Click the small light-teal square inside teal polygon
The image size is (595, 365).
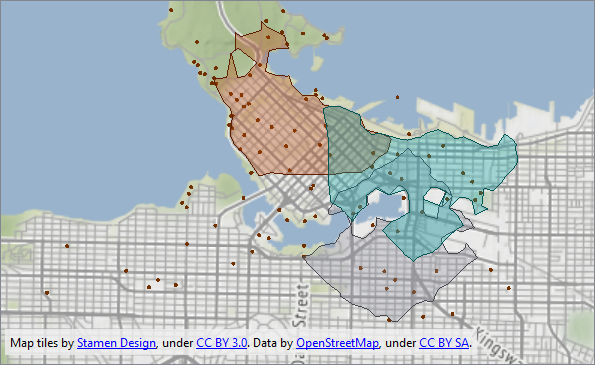pos(431,209)
